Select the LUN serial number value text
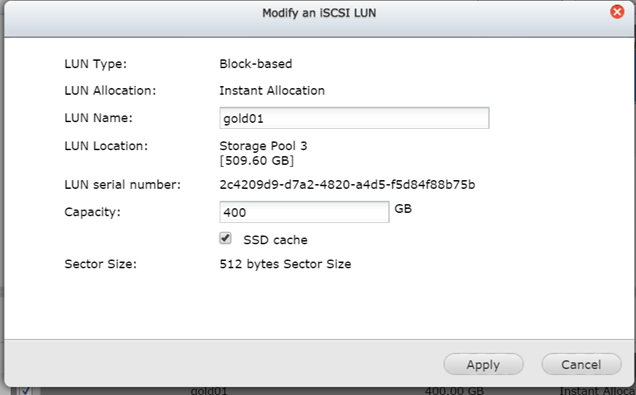636x395 pixels. [347, 185]
